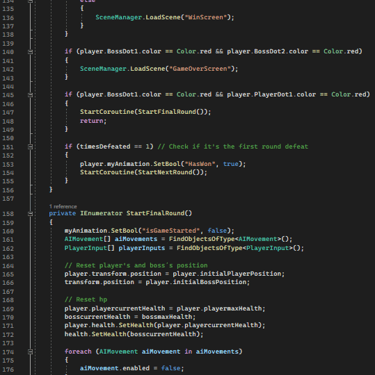
Task: Click the foreach keyword on line 174
Action: tap(78, 352)
